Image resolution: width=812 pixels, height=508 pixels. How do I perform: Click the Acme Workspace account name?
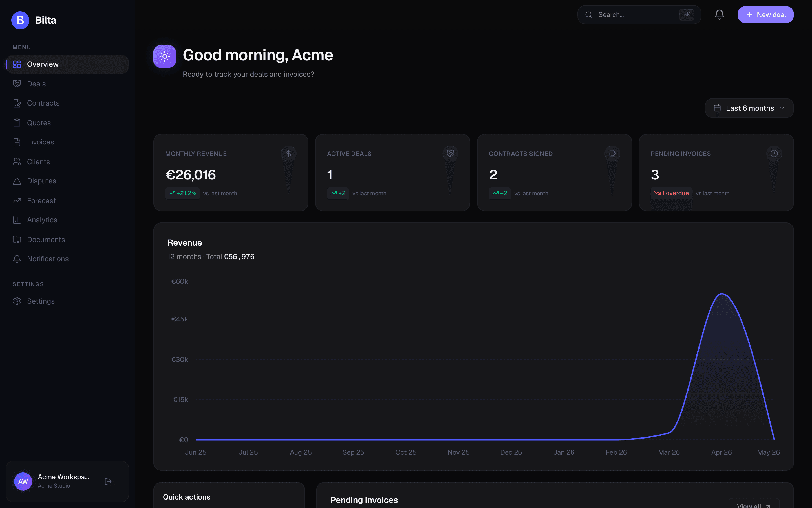coord(63,477)
